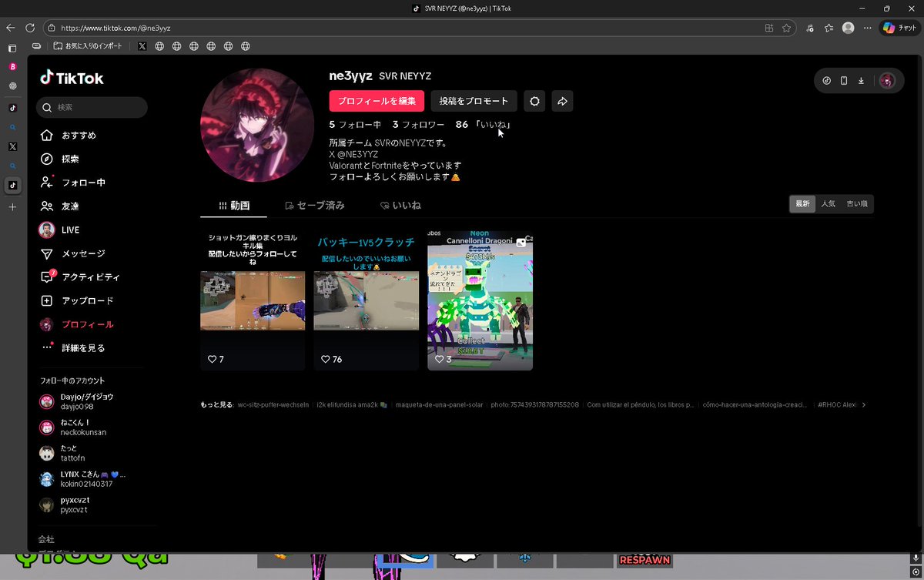Click お気に入りのインポート bookmark

88,46
